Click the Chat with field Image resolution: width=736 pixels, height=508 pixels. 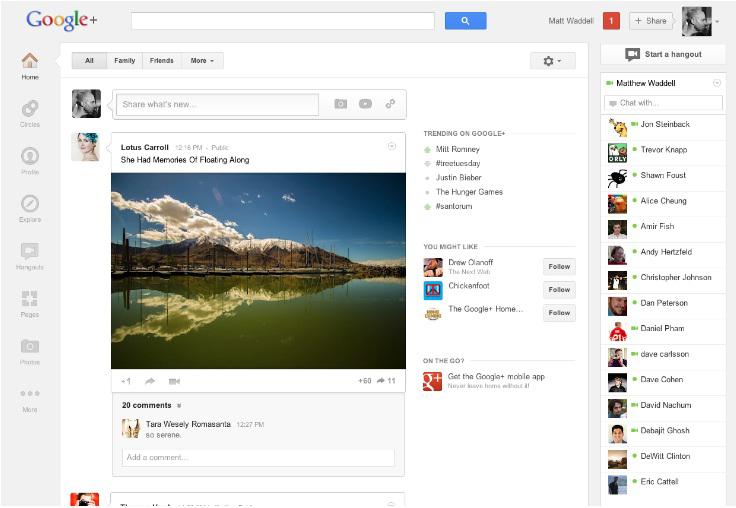(x=663, y=103)
